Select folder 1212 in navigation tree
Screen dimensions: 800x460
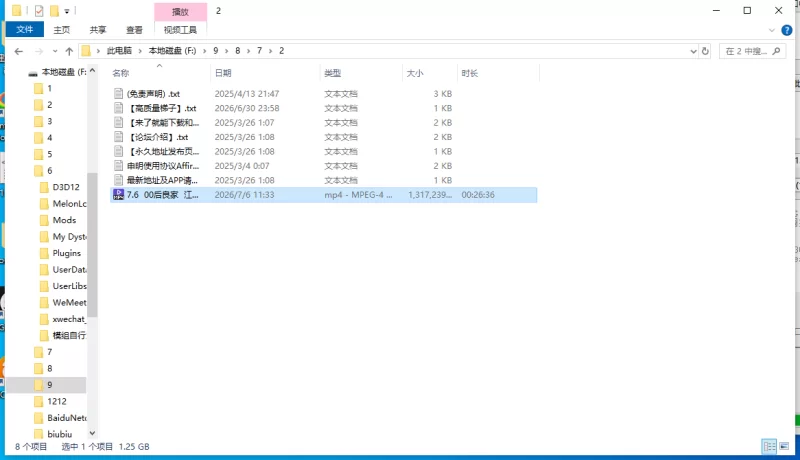(57, 401)
